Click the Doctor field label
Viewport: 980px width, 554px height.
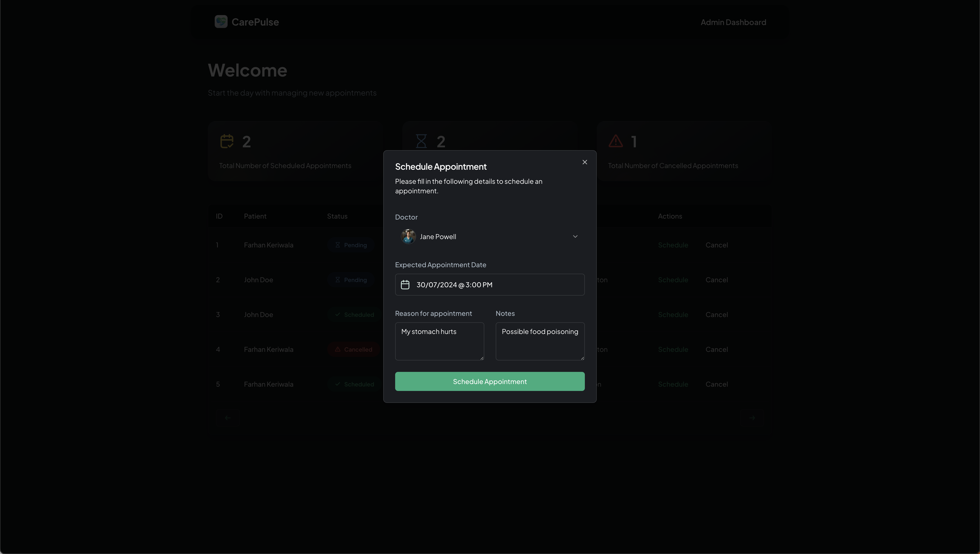pos(406,217)
